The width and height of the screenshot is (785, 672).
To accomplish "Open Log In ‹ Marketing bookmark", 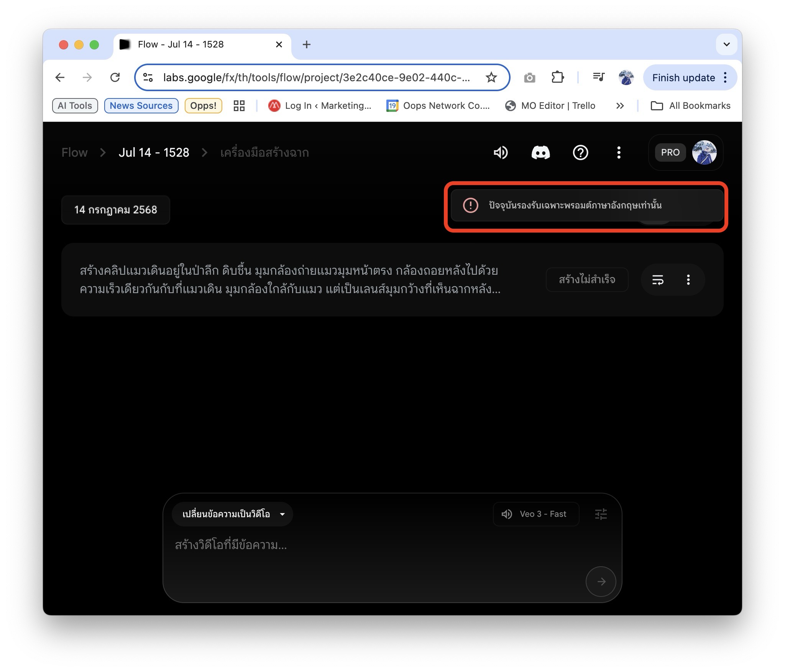I will point(320,106).
